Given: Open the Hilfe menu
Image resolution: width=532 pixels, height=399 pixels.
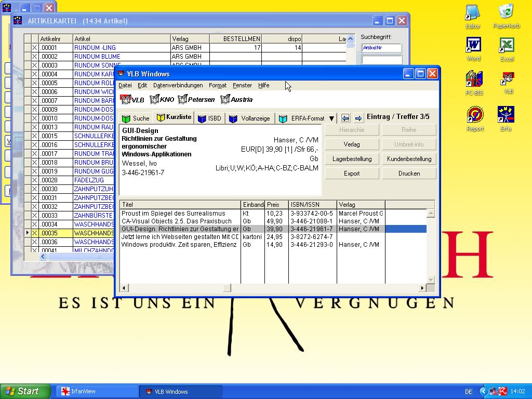Looking at the screenshot, I should pyautogui.click(x=263, y=85).
